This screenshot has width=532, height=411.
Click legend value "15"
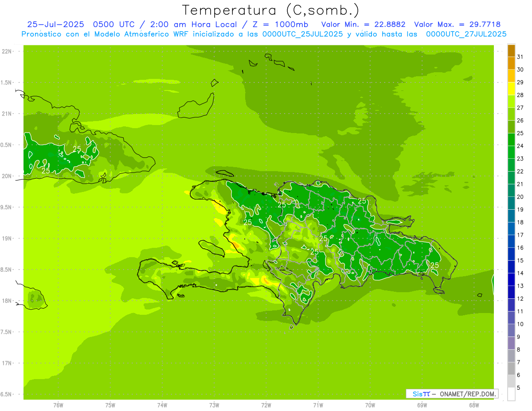tap(520, 260)
